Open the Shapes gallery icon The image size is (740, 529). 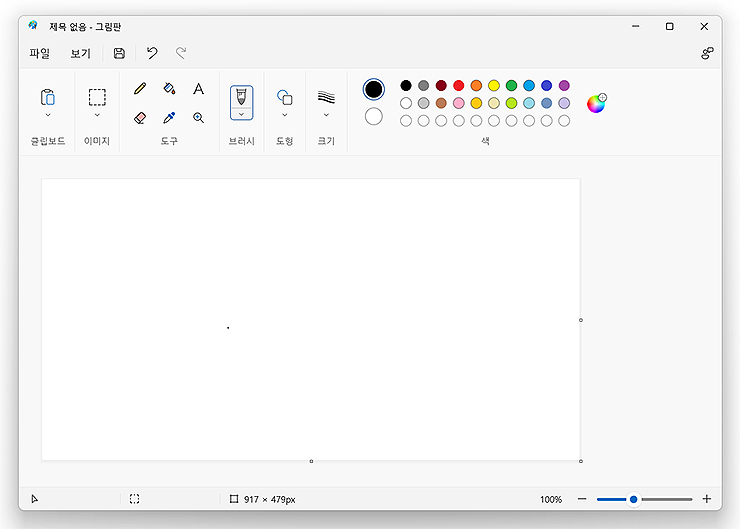click(285, 97)
